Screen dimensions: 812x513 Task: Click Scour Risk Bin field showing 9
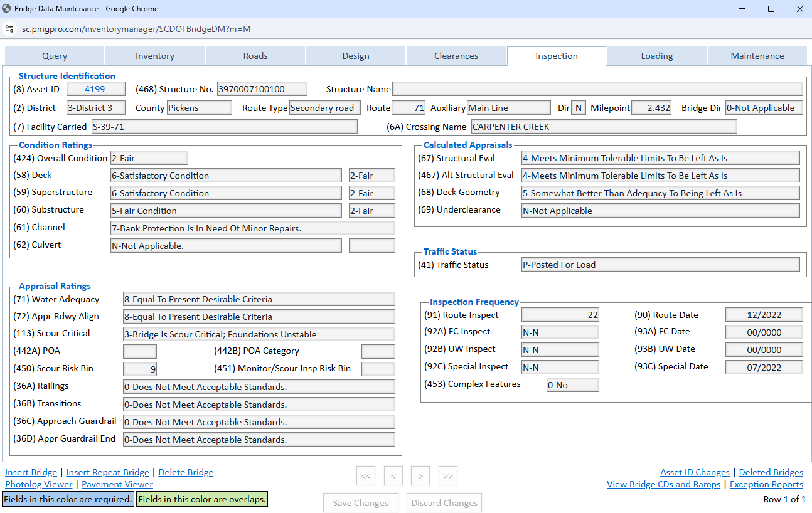point(140,369)
